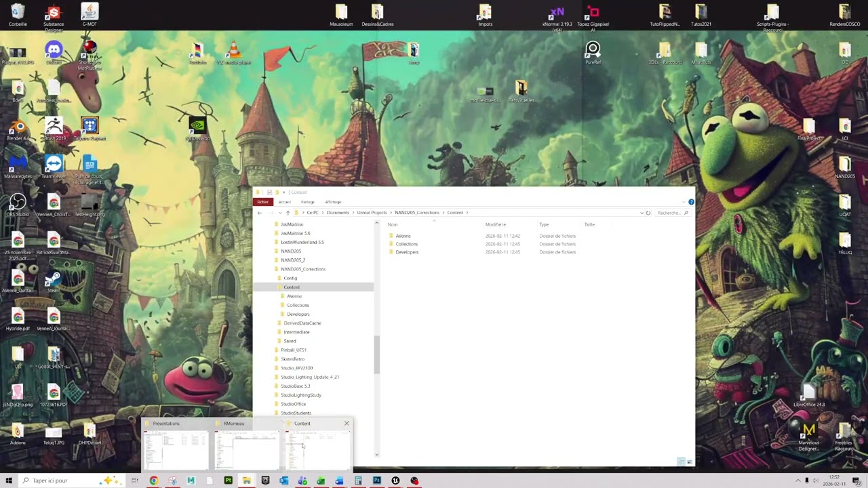The height and width of the screenshot is (488, 868).
Task: Go back in File Explorer history
Action: (x=260, y=213)
